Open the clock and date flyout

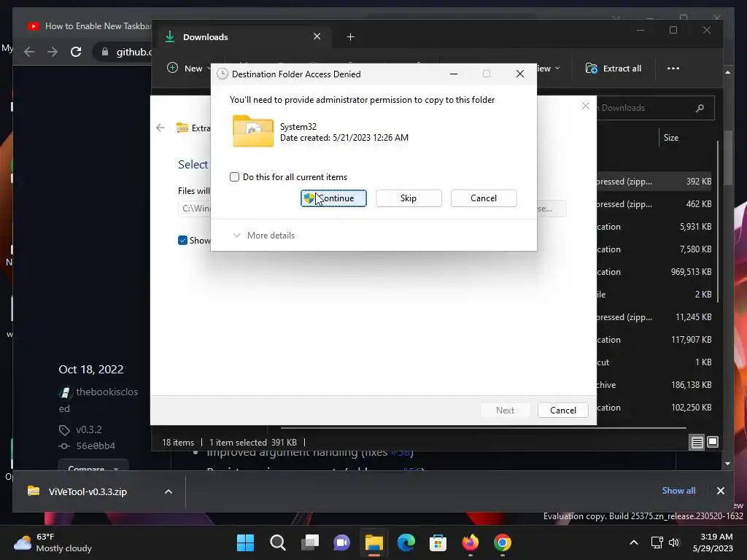click(x=713, y=542)
